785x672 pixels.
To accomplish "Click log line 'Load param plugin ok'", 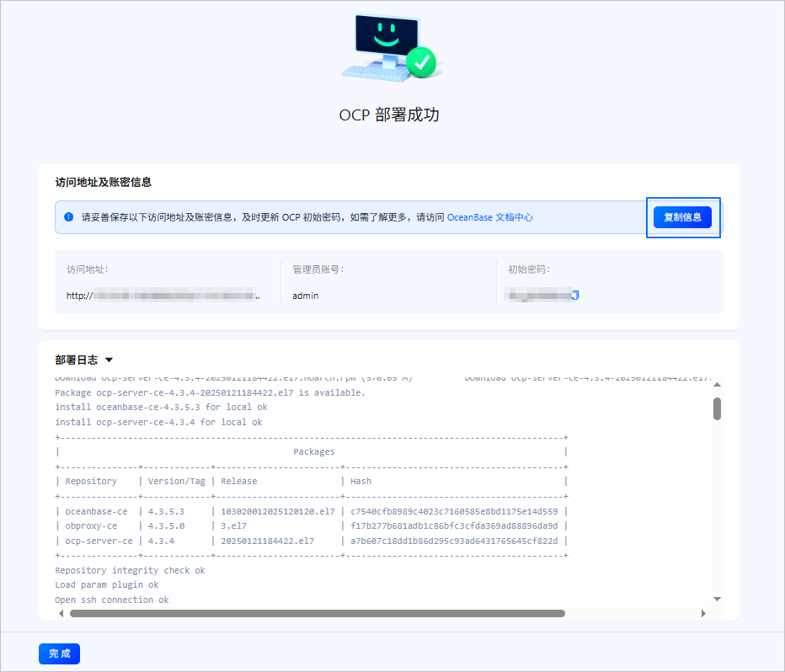I will tap(107, 584).
